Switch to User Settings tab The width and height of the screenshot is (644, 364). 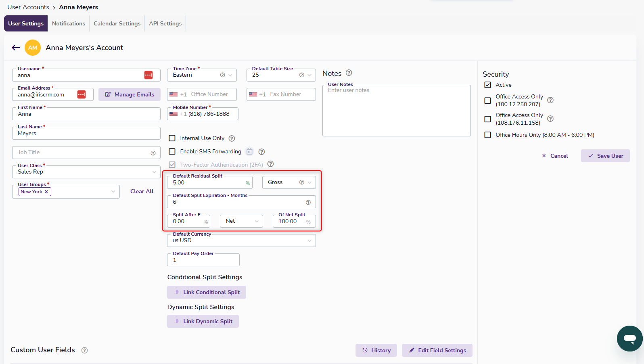[x=26, y=23]
